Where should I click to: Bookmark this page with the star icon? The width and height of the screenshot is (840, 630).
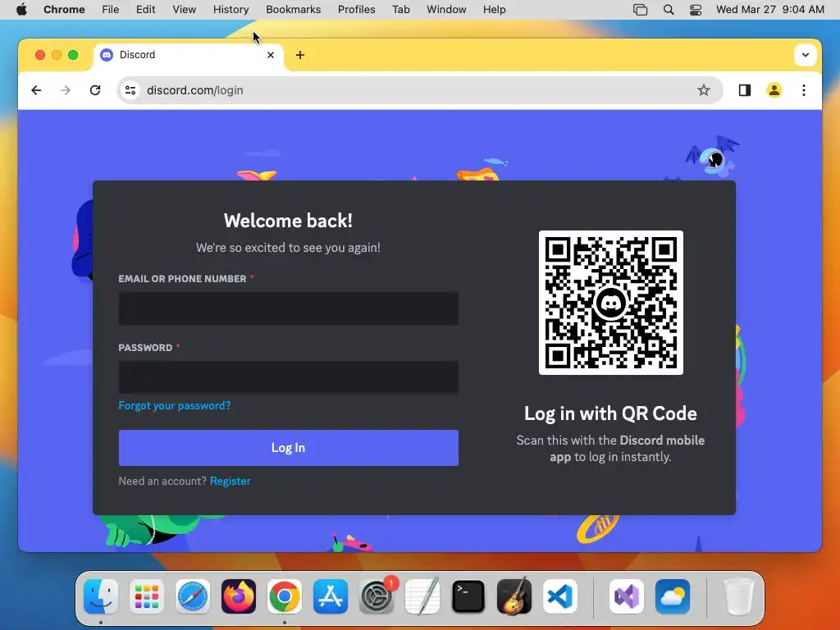click(x=703, y=90)
